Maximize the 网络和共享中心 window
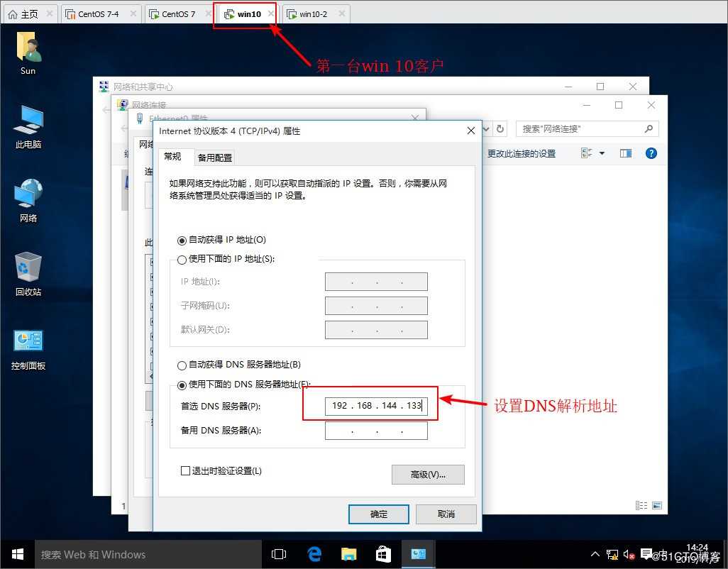 pyautogui.click(x=600, y=87)
